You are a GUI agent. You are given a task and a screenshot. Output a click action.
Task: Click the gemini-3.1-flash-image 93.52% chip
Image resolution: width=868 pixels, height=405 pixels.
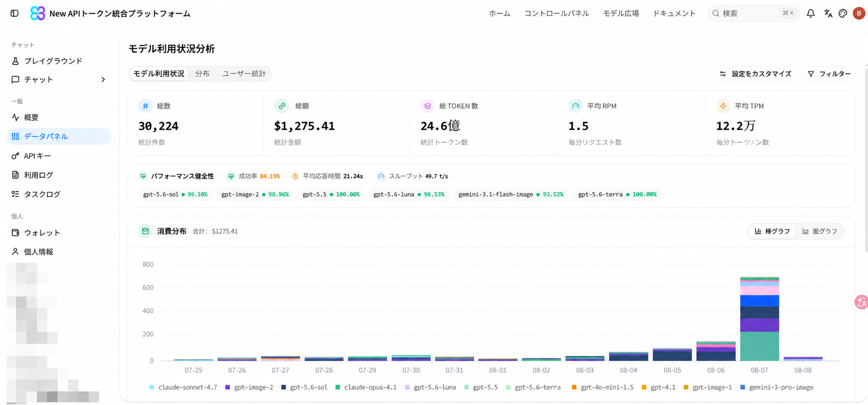pos(511,194)
